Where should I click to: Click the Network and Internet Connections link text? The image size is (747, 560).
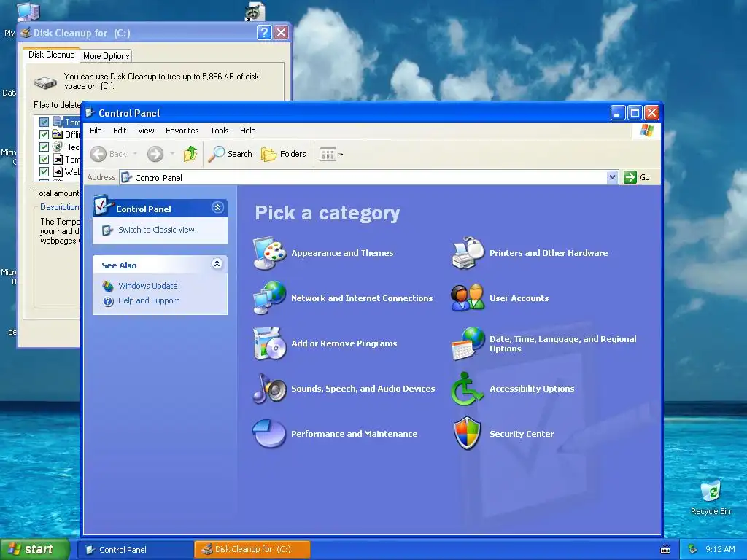[362, 298]
